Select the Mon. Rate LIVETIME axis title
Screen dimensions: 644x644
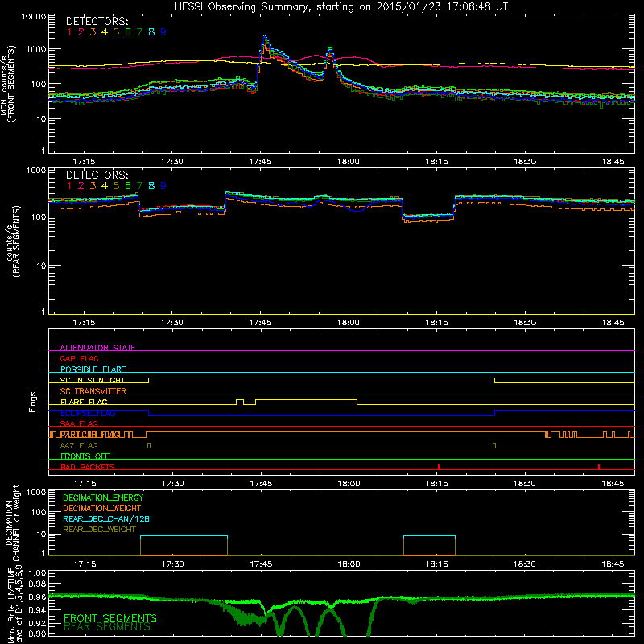coord(14,605)
